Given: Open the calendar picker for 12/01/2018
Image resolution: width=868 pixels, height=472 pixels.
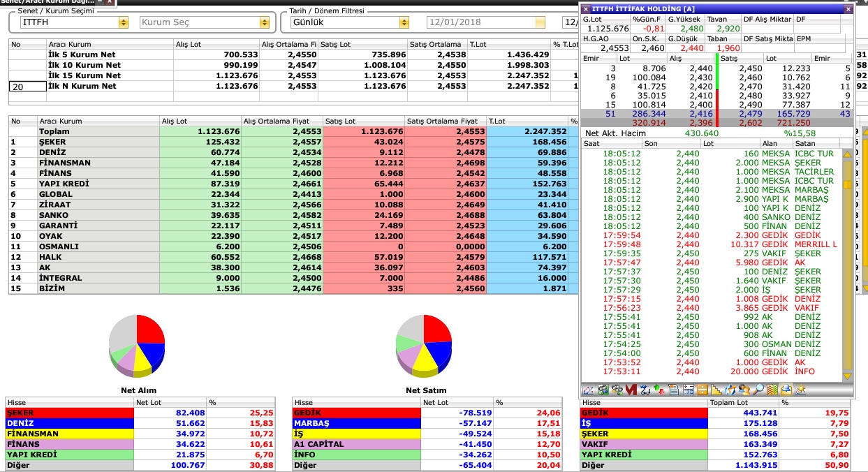Looking at the screenshot, I should point(540,22).
